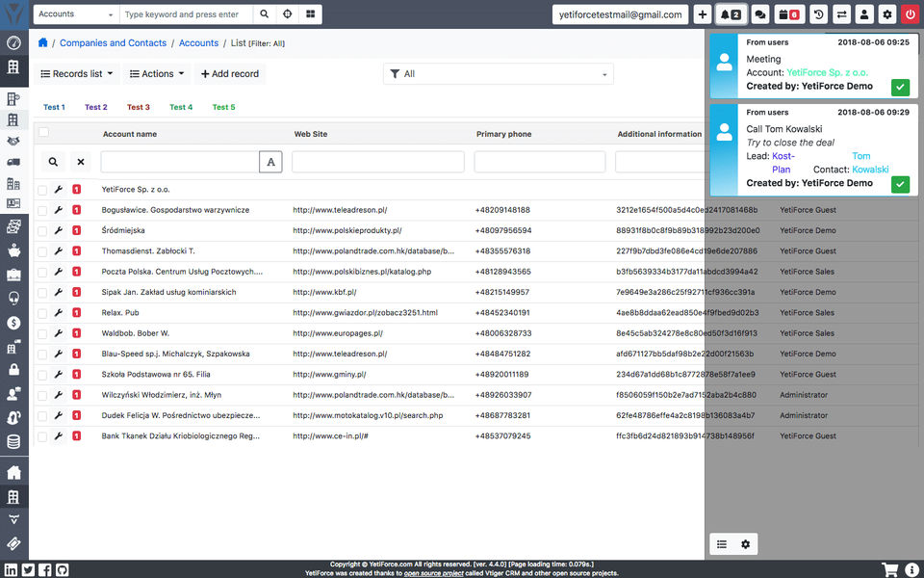Open the user profile icon
This screenshot has height=578, width=924.
click(x=864, y=14)
